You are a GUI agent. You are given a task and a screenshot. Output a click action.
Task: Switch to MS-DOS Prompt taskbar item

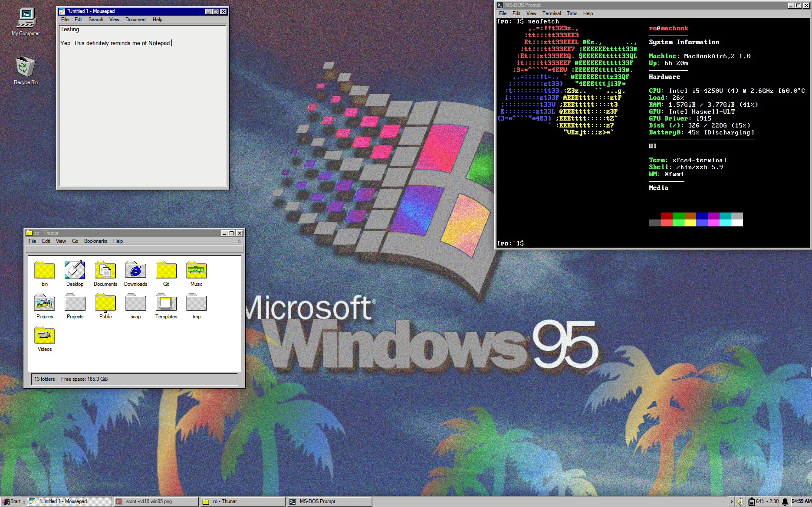(330, 501)
